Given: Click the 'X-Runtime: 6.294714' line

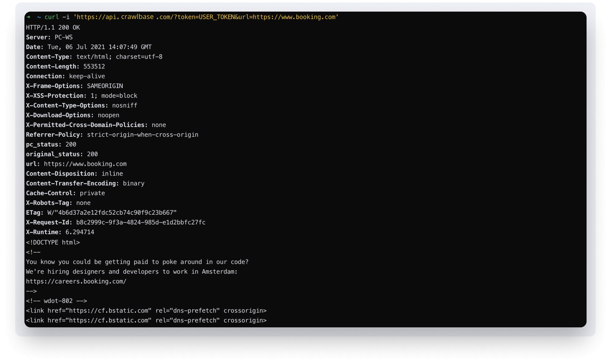Looking at the screenshot, I should pyautogui.click(x=60, y=232).
